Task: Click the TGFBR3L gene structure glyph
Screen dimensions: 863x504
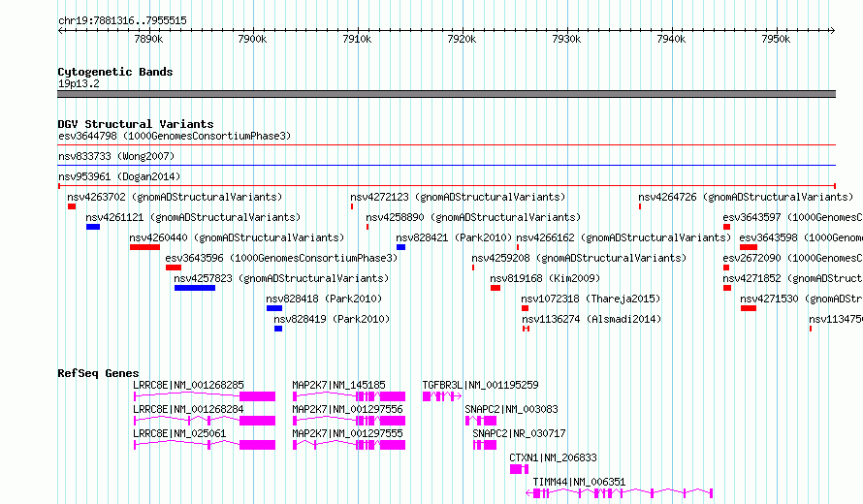Action: [x=442, y=396]
